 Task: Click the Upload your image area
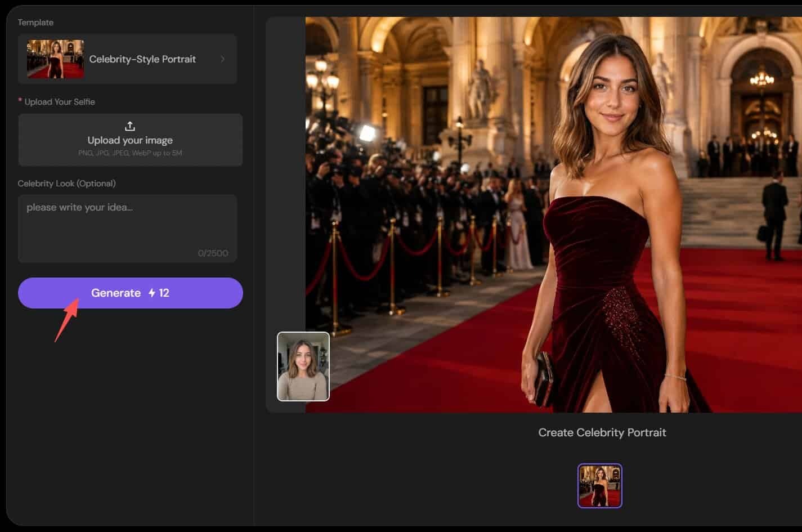[x=130, y=140]
